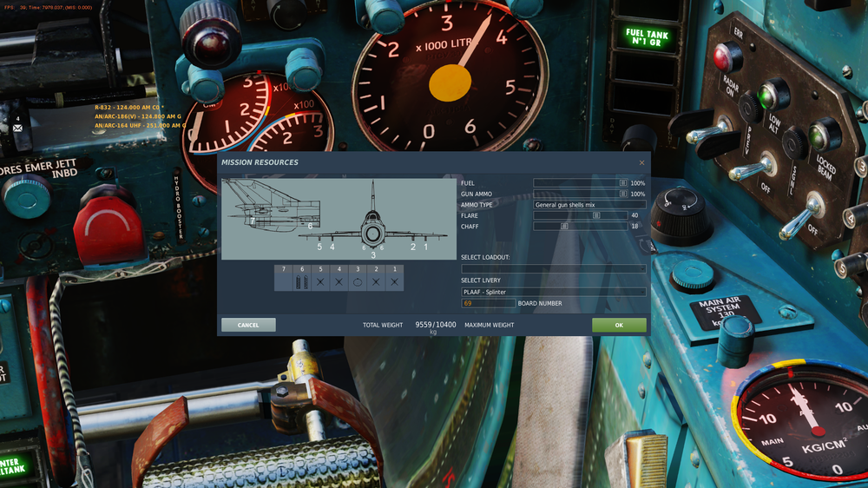Flip the LOW ALT OFF toggle switch
868x488 pixels.
752,168
